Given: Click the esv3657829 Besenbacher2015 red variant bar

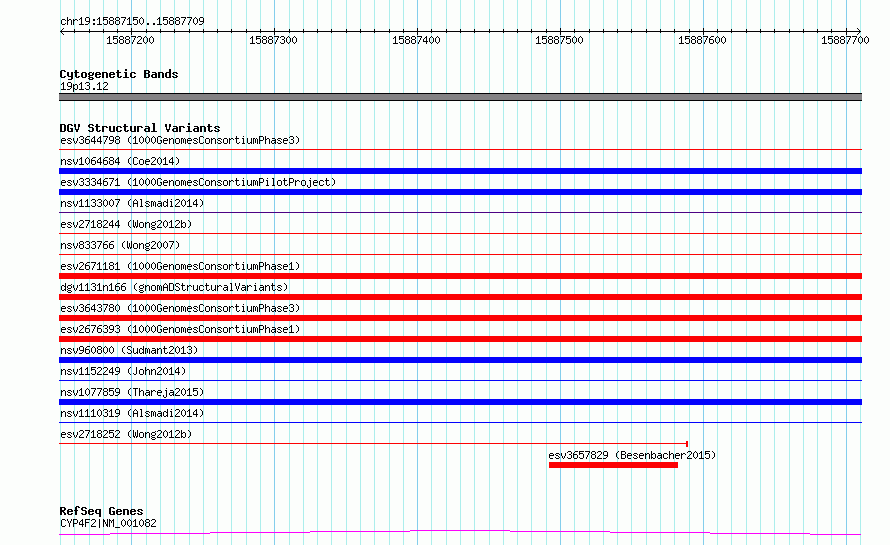Looking at the screenshot, I should [613, 466].
